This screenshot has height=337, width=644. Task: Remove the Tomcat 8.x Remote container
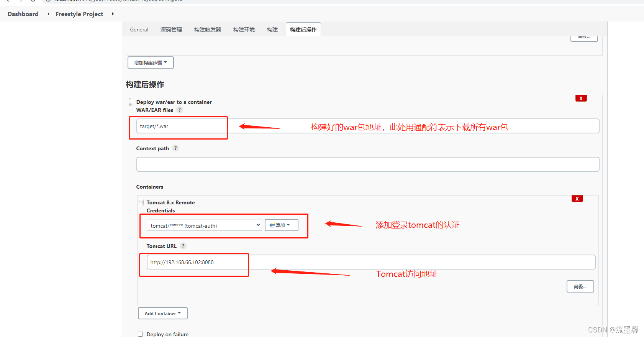point(577,199)
